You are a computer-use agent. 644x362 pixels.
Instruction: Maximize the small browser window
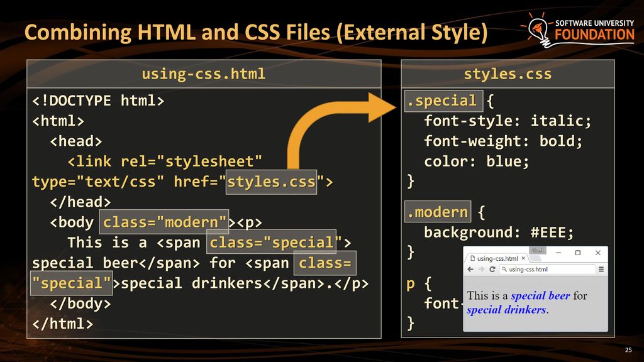tap(578, 253)
